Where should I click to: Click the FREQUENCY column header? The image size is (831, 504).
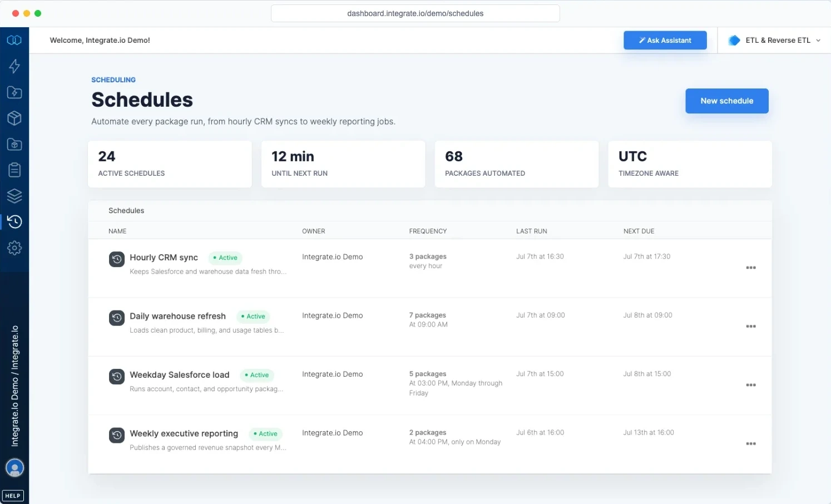point(428,231)
